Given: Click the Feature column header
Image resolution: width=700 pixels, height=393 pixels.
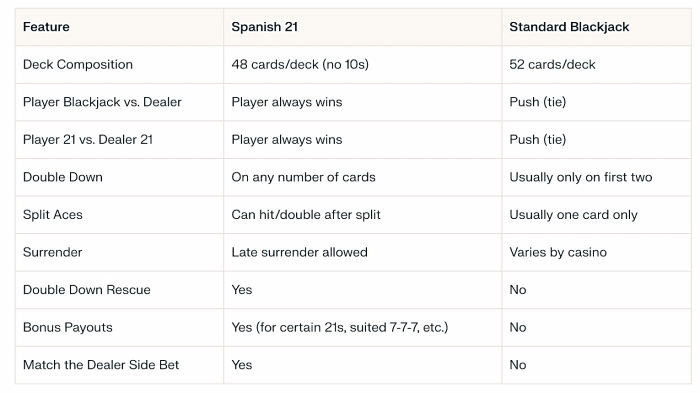Looking at the screenshot, I should pyautogui.click(x=46, y=27).
